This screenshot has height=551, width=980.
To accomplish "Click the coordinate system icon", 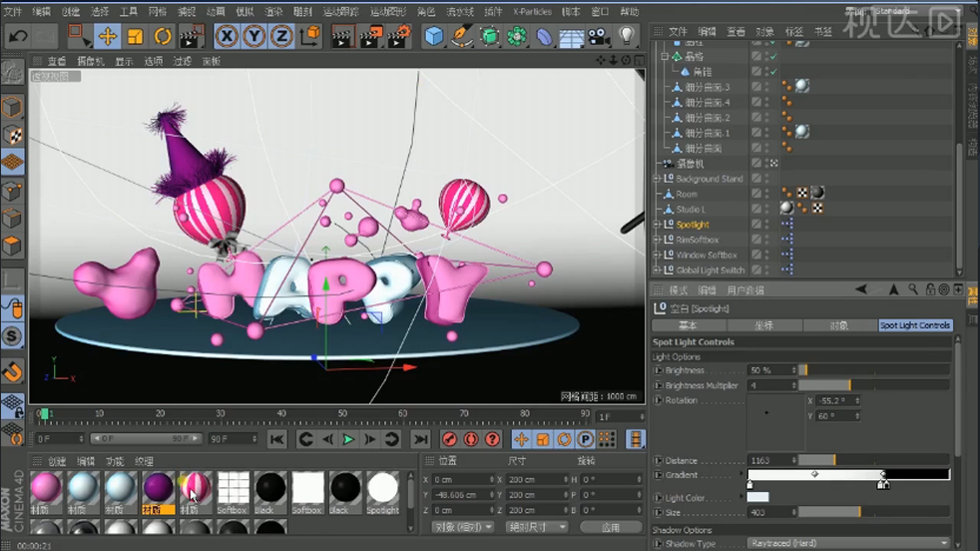I will 309,36.
